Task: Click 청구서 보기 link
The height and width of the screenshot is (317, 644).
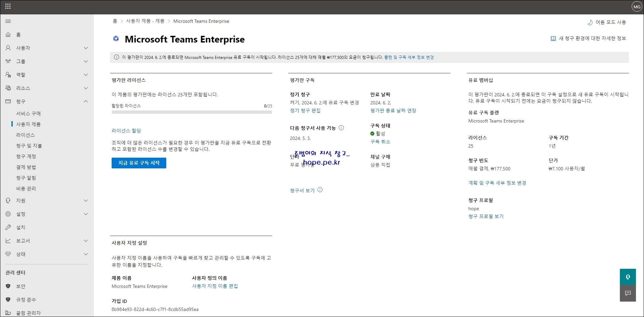Action: point(302,190)
